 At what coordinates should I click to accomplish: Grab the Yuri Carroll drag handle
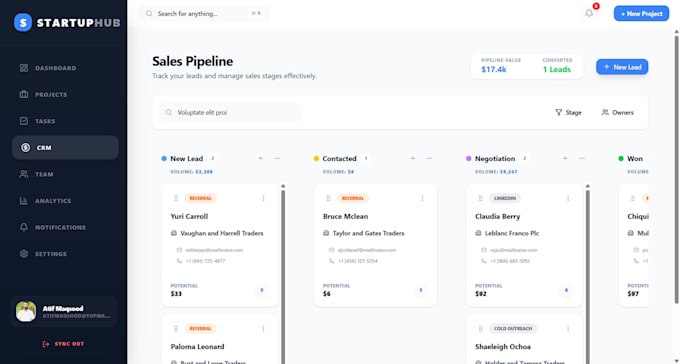176,198
